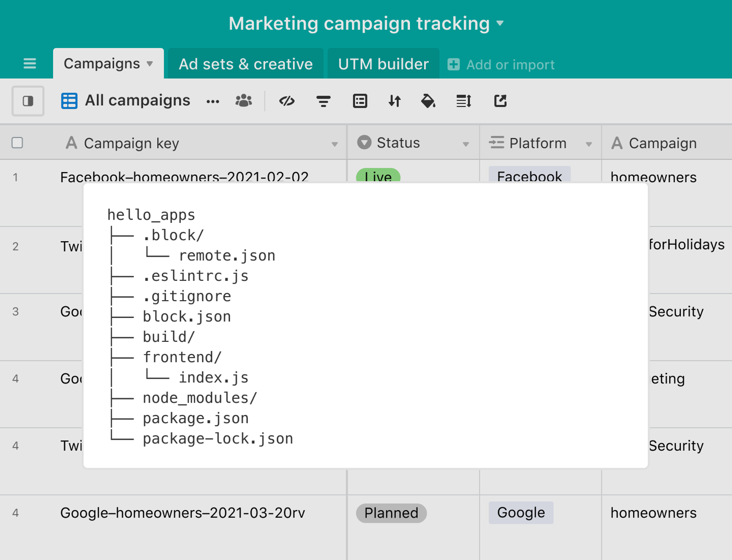
Task: Open the group records icon
Action: [360, 101]
